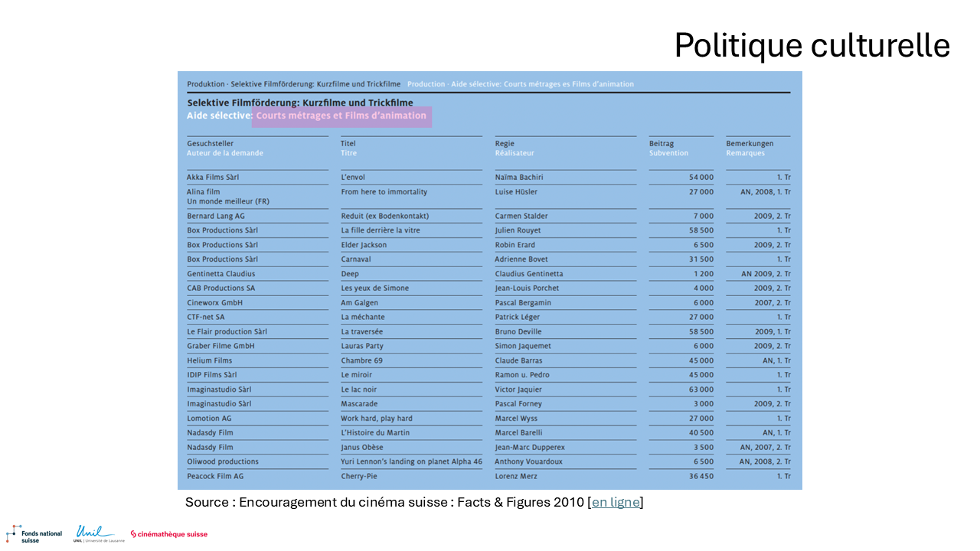Click the heading 'Selektive Filmförderung: Kurzfilme und Trickfilme'
This screenshot has width=980, height=551.
[x=300, y=103]
